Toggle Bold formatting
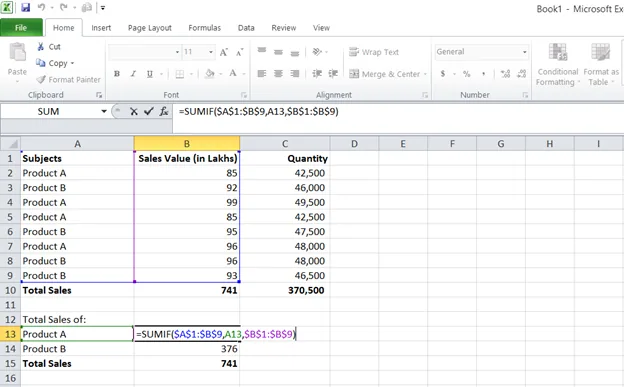The image size is (624, 387). pos(117,74)
